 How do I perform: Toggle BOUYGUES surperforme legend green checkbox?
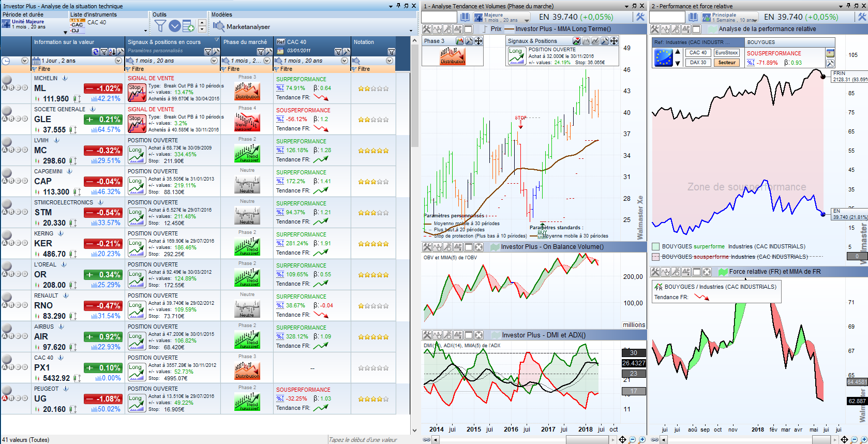click(656, 247)
